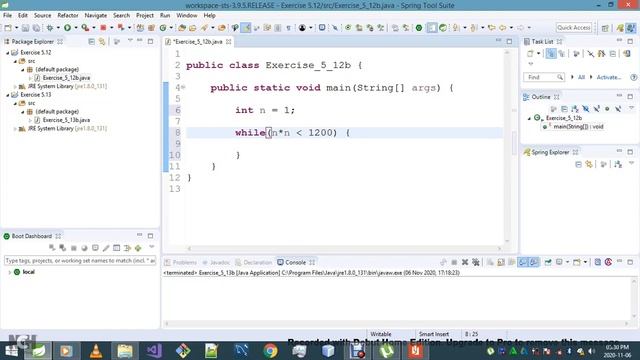Toggle Pin Console button
This screenshot has width=640, height=360.
click(547, 262)
